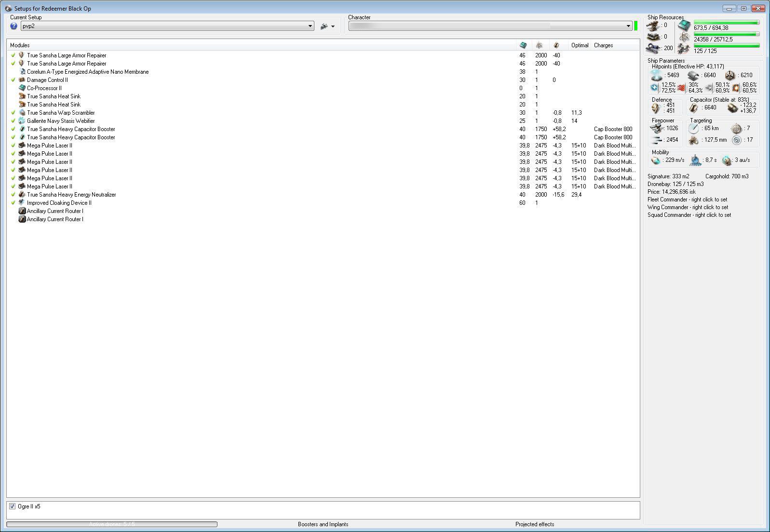
Task: Sort by the Optimal column header
Action: pos(580,45)
